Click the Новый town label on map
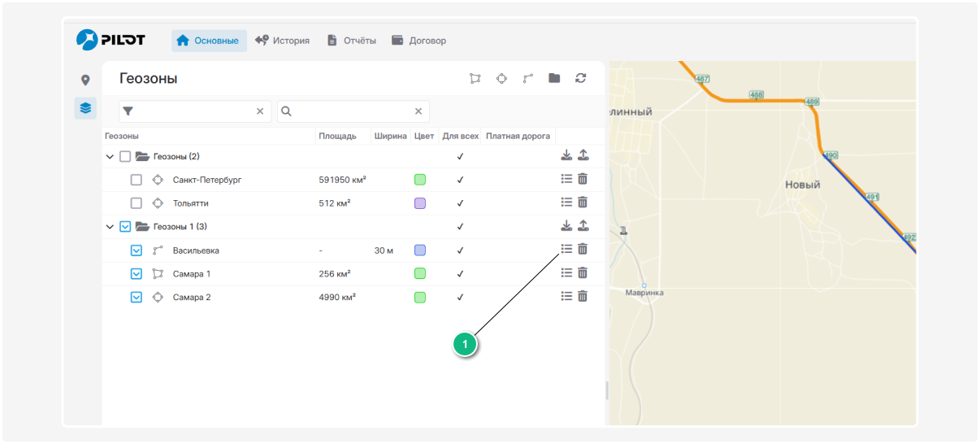The height and width of the screenshot is (444, 980). (803, 185)
